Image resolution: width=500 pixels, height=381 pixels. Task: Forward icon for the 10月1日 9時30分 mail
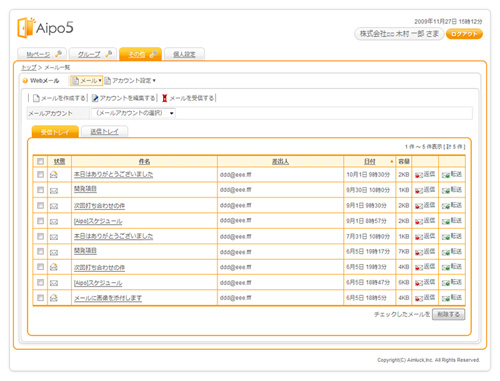pos(446,175)
